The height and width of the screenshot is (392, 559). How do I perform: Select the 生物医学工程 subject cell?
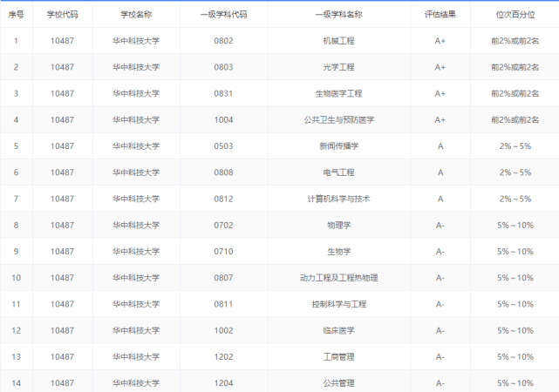pos(338,93)
